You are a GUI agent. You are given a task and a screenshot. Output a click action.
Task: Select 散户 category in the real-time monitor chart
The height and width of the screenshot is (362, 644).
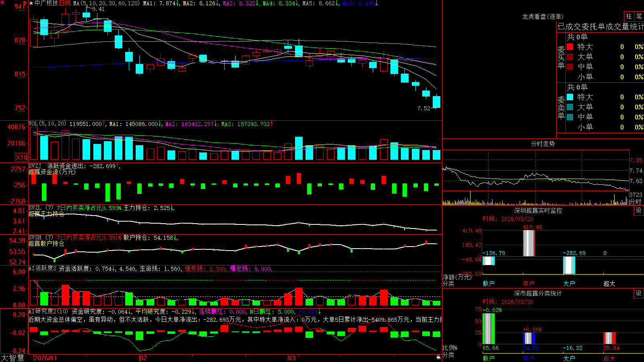point(489,284)
